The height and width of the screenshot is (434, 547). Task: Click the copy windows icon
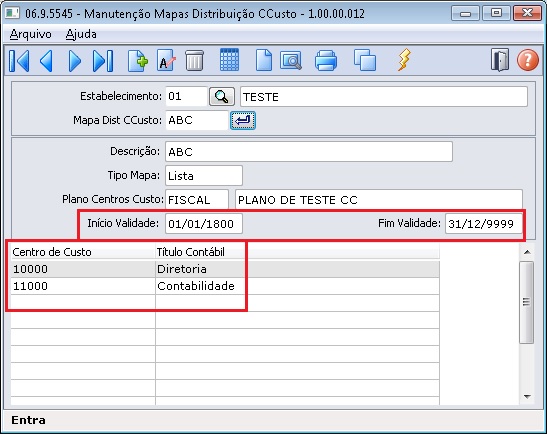coord(365,60)
